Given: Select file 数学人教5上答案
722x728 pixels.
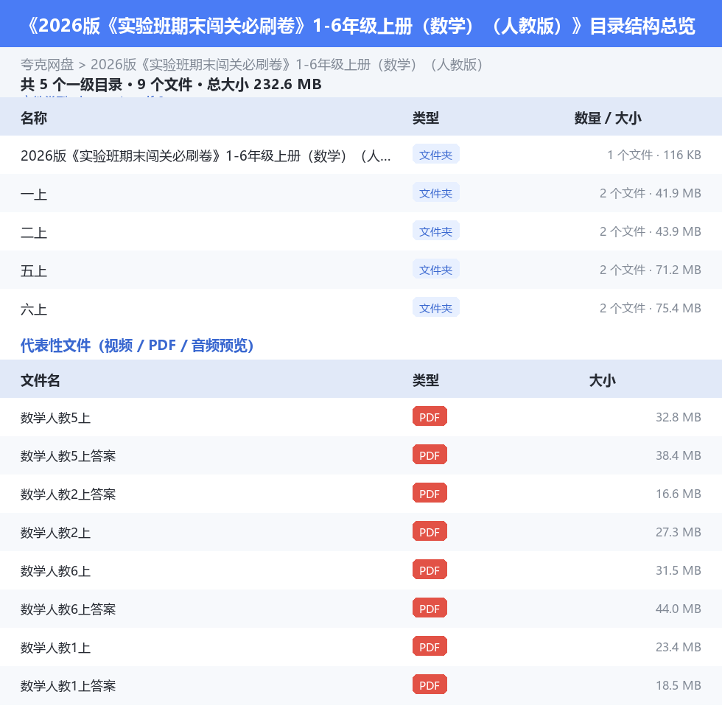Looking at the screenshot, I should pos(69,456).
